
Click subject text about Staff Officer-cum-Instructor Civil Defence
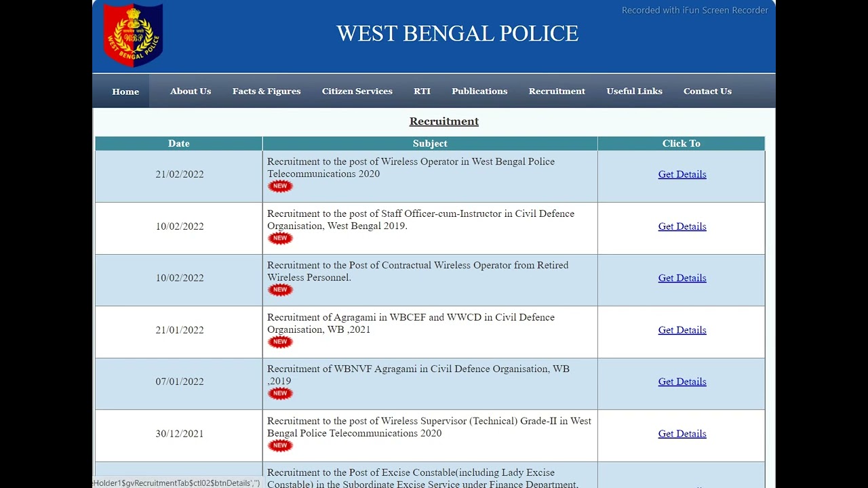click(420, 220)
